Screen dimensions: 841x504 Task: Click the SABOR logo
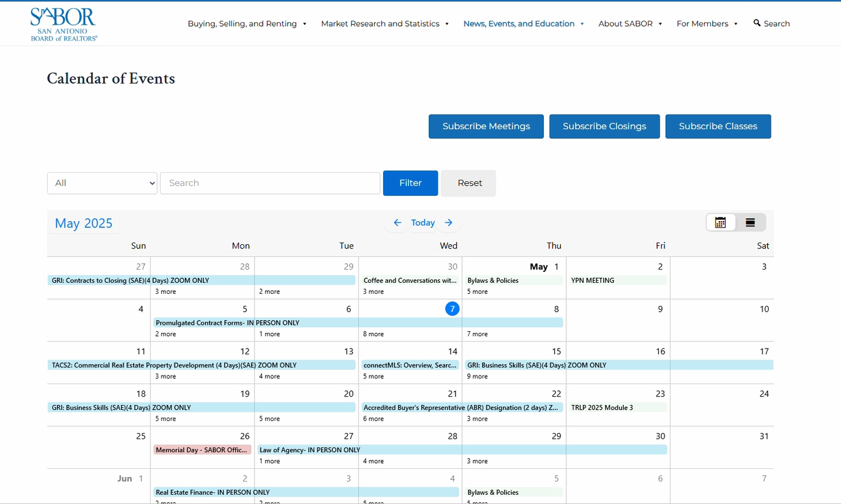click(x=63, y=24)
